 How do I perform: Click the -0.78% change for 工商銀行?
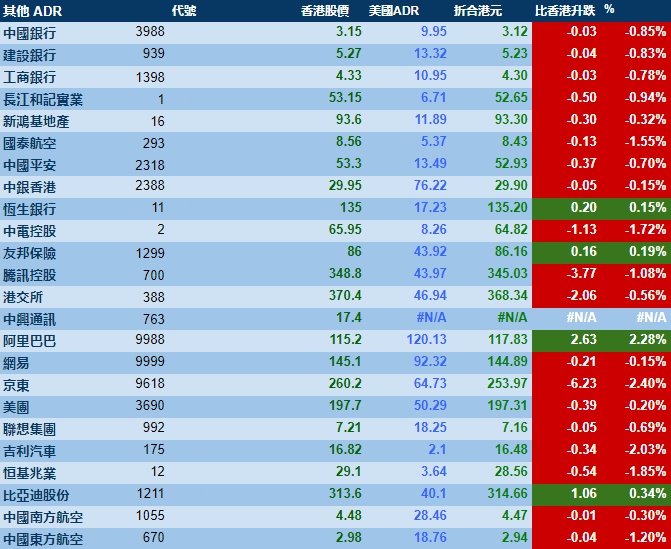[x=645, y=75]
